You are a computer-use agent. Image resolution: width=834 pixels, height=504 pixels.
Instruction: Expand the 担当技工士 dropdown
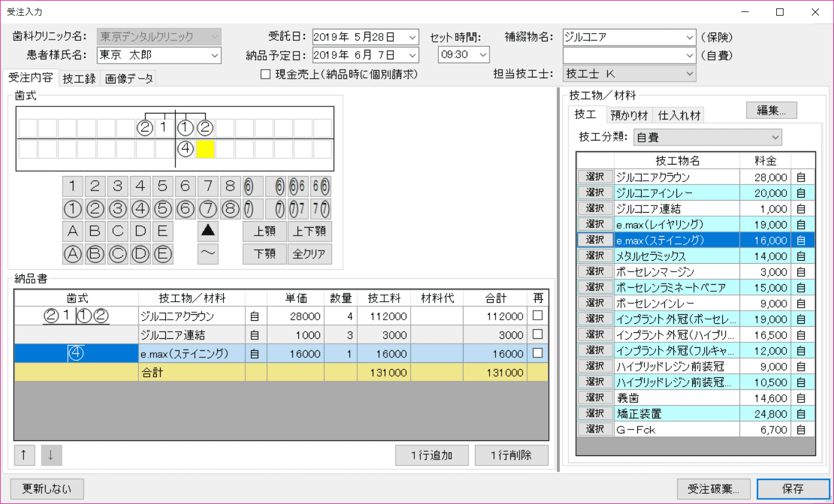630,73
